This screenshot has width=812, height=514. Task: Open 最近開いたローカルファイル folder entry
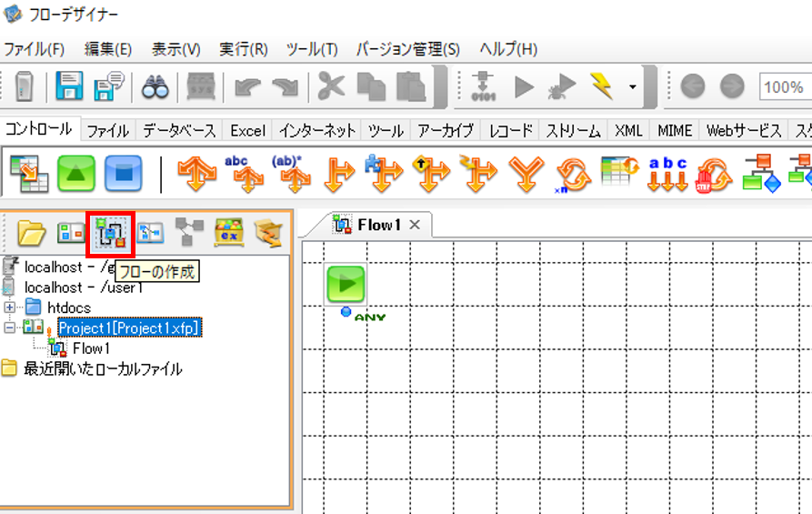103,369
